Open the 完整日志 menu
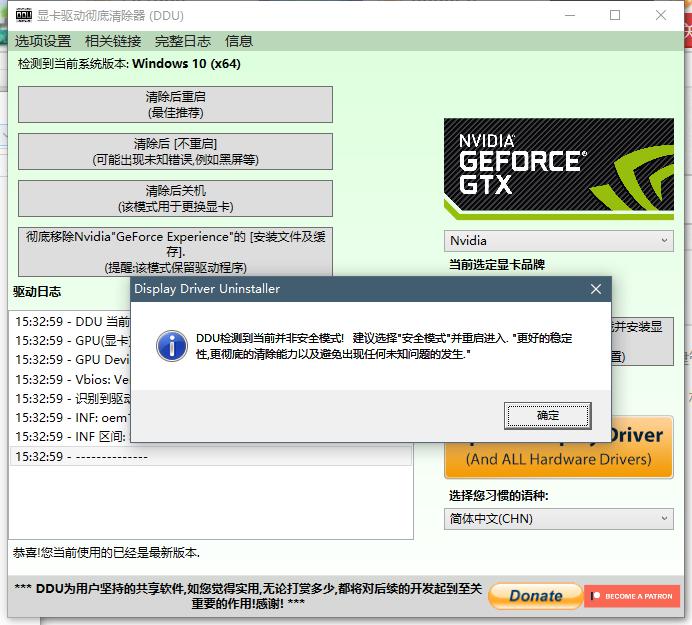692x625 pixels. click(x=183, y=41)
